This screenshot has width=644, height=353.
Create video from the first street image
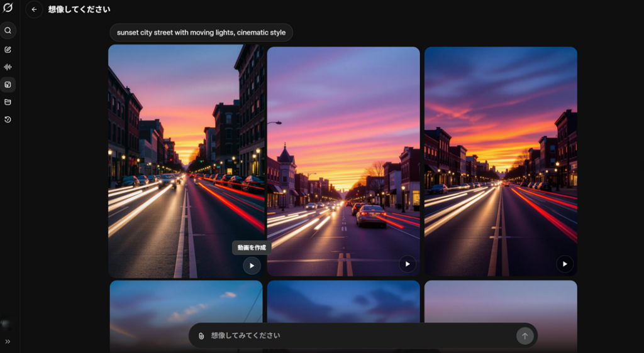pyautogui.click(x=252, y=266)
